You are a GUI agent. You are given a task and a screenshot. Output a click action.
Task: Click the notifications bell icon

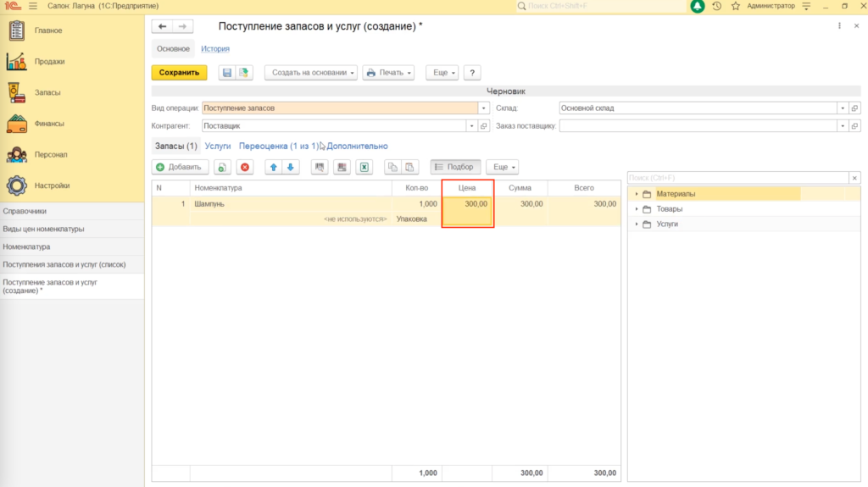tap(698, 6)
